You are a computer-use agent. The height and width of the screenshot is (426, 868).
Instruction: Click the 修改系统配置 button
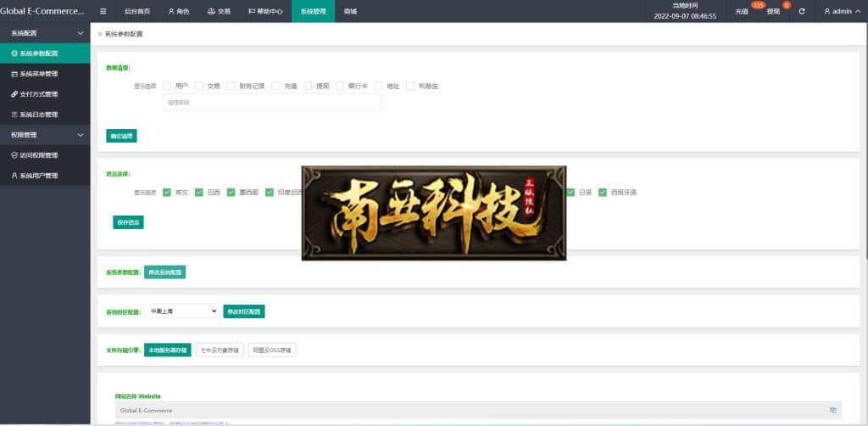164,272
